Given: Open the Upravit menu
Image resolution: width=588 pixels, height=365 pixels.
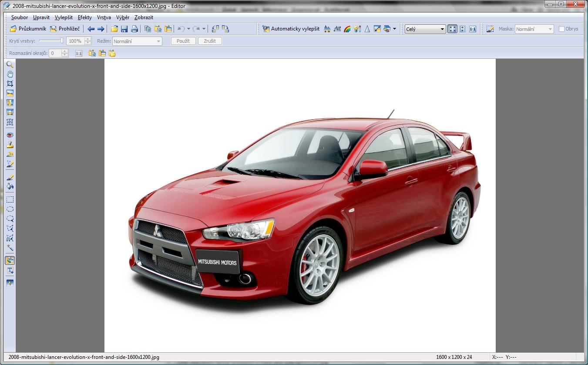Looking at the screenshot, I should (x=41, y=17).
